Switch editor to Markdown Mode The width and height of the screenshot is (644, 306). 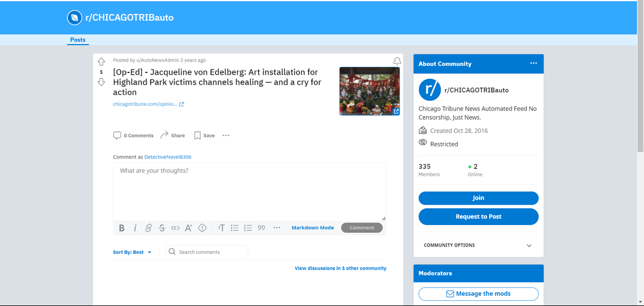click(313, 228)
